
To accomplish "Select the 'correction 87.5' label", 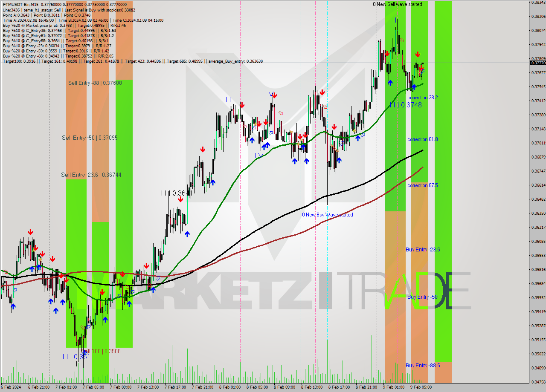I will point(422,185).
